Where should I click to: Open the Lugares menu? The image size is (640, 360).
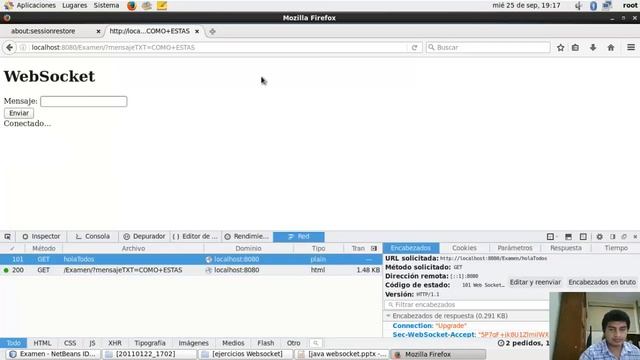[x=74, y=5]
